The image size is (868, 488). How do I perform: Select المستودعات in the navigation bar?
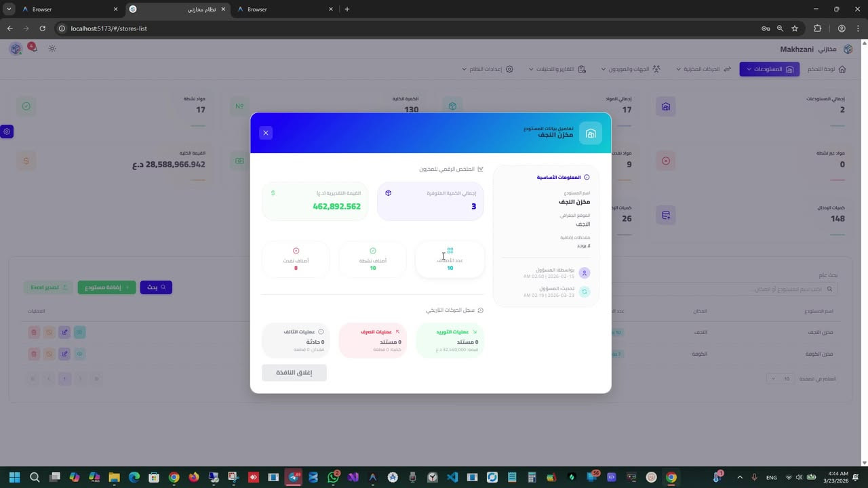(x=769, y=69)
